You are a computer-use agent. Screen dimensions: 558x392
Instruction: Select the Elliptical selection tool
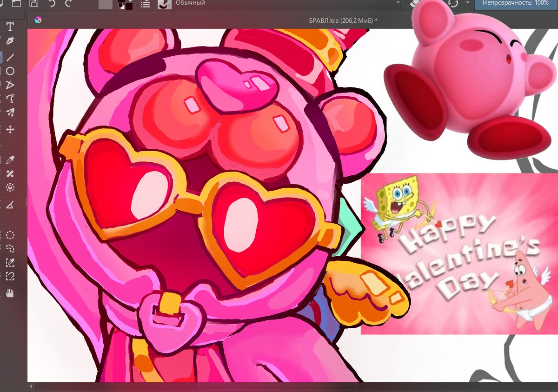(x=10, y=235)
